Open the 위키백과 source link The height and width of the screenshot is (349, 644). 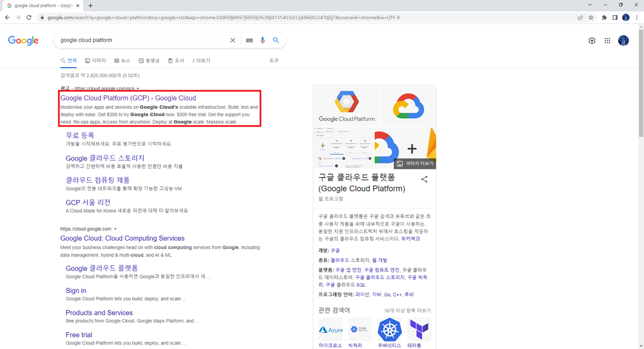coord(410,239)
